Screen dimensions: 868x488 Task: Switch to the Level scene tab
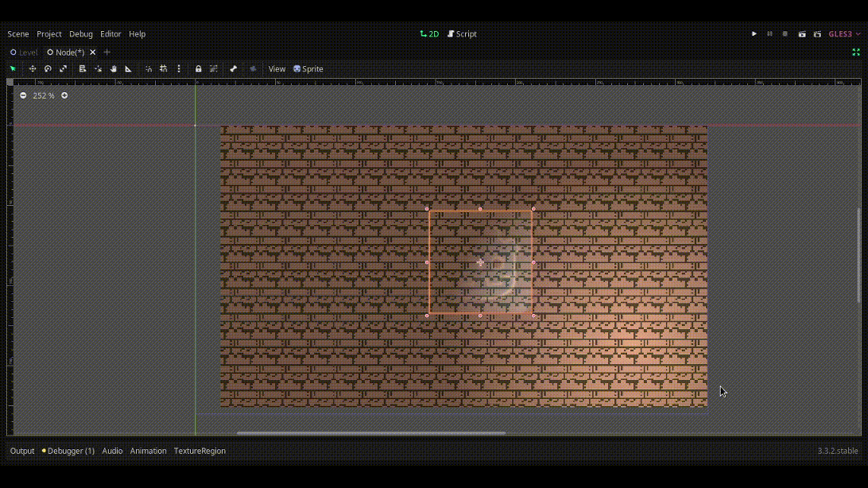click(24, 52)
